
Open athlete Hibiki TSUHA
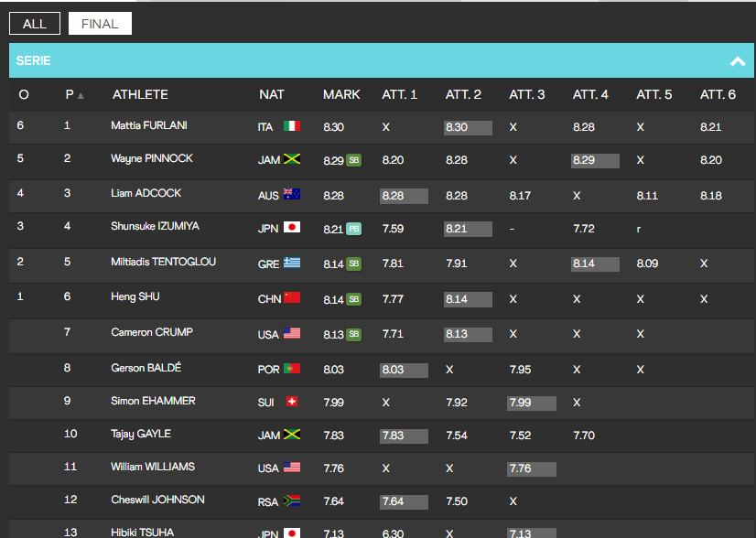point(142,533)
